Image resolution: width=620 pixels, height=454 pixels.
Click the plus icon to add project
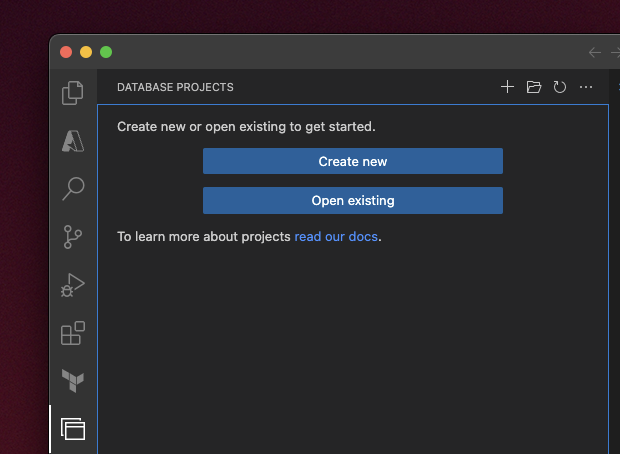pos(507,87)
